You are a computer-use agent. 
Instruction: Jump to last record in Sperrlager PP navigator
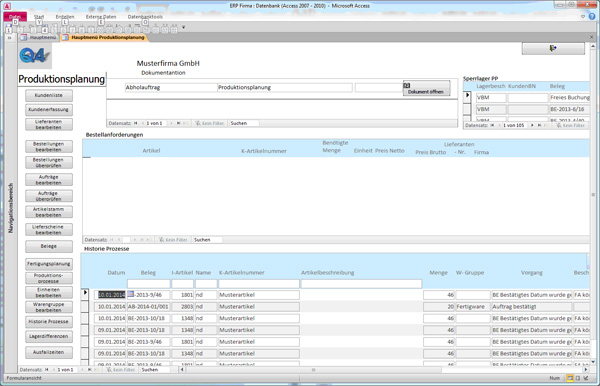click(x=539, y=125)
